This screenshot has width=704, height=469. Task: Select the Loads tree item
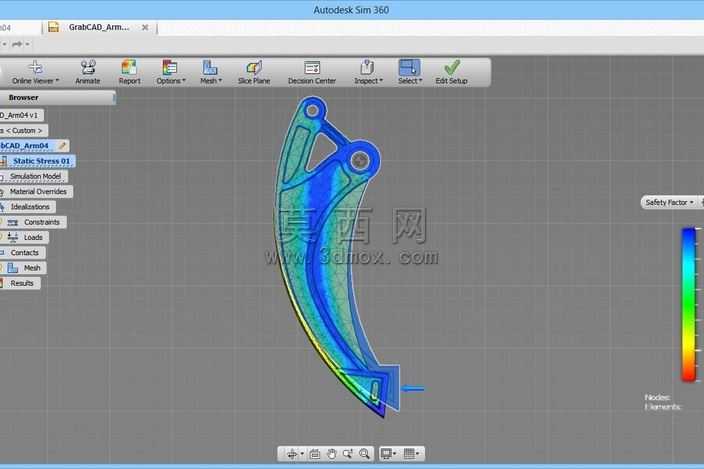(33, 237)
